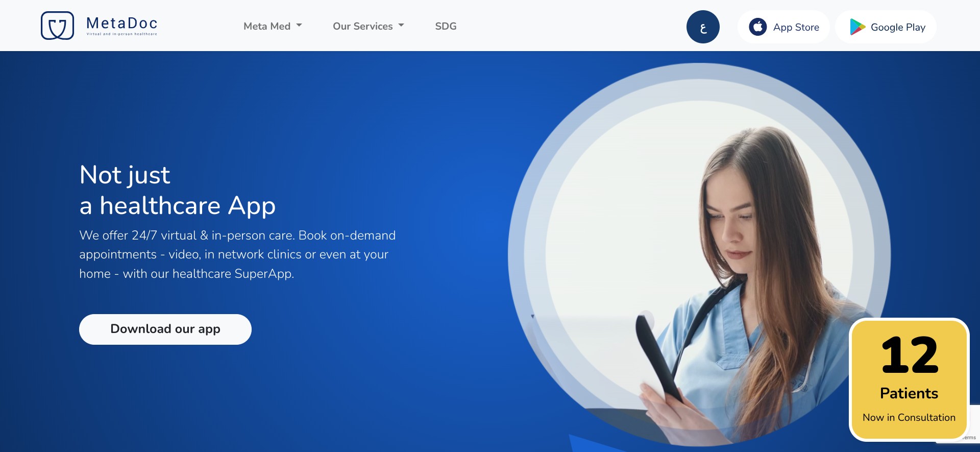Click the nurse photo in the circle

coord(715,255)
